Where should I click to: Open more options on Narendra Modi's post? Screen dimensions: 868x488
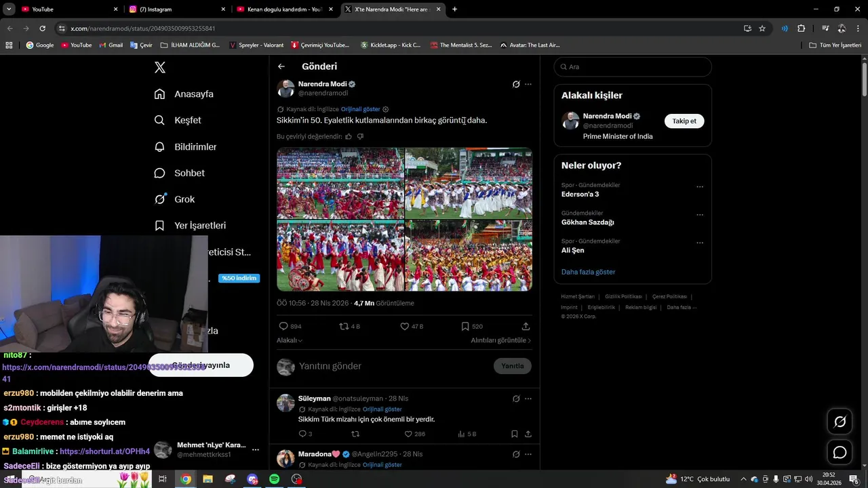528,84
